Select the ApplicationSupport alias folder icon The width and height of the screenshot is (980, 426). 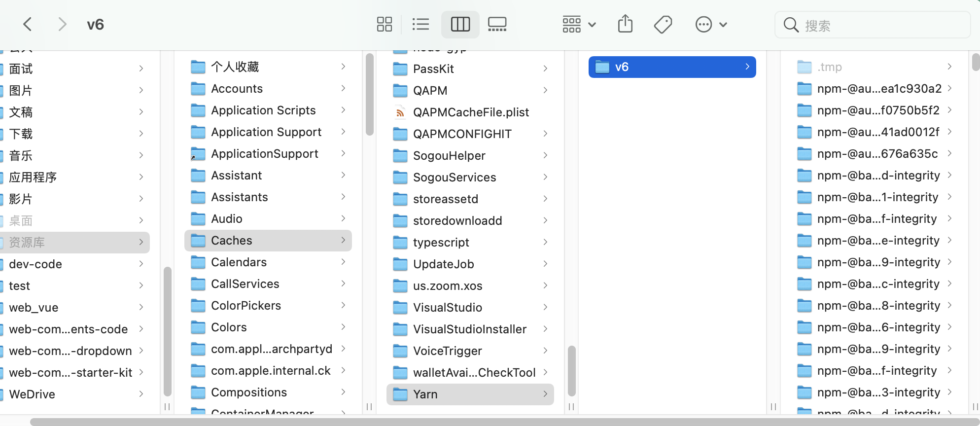pyautogui.click(x=198, y=154)
